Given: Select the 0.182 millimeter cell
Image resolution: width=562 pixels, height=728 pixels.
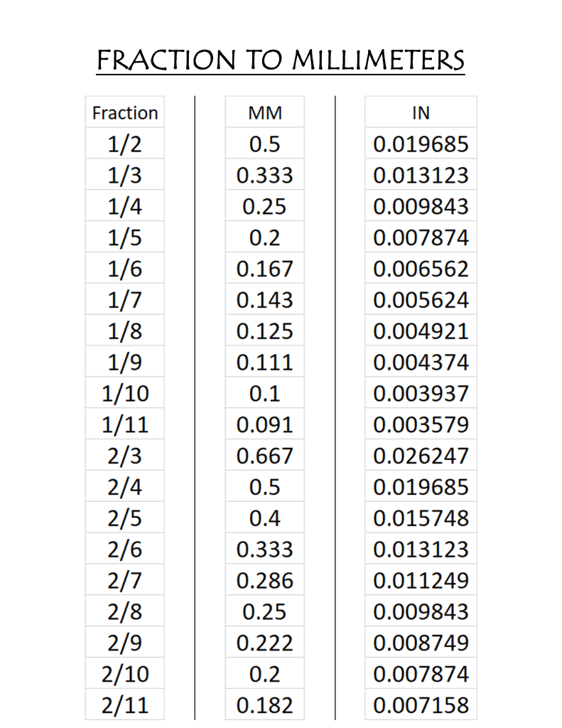Looking at the screenshot, I should 264,705.
